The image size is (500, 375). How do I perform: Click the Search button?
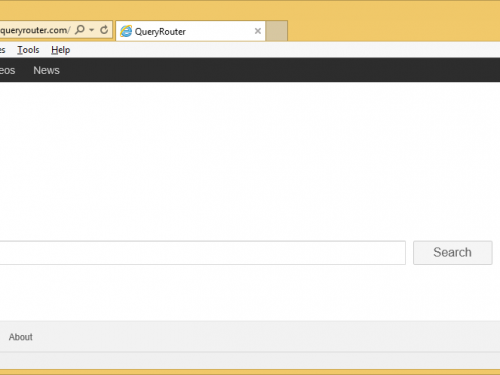coord(453,253)
